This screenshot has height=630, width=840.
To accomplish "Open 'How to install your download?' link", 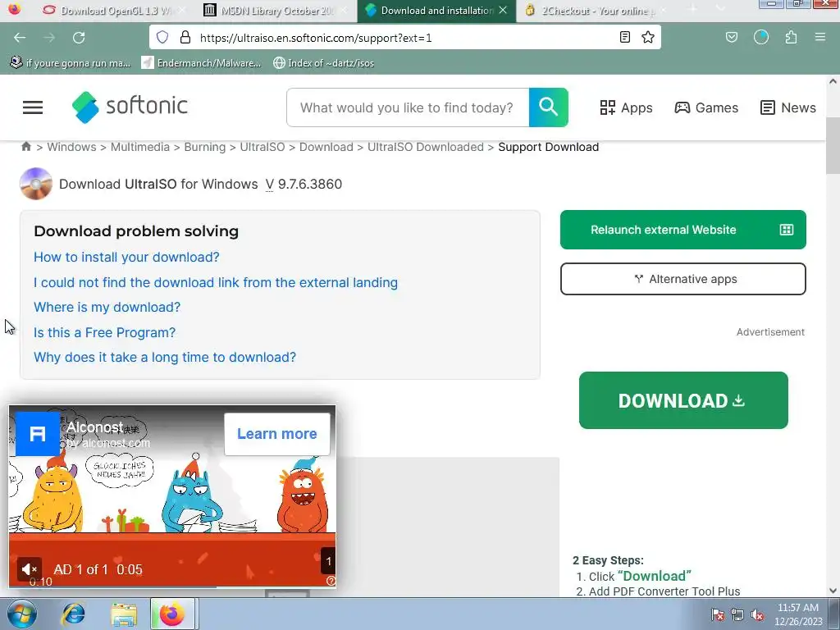I will click(126, 257).
